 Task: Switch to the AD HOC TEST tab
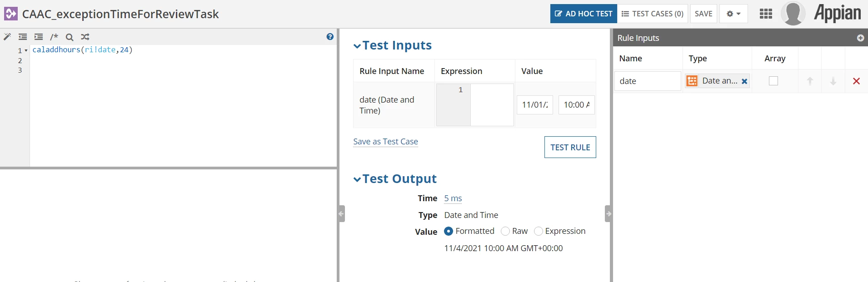tap(584, 14)
